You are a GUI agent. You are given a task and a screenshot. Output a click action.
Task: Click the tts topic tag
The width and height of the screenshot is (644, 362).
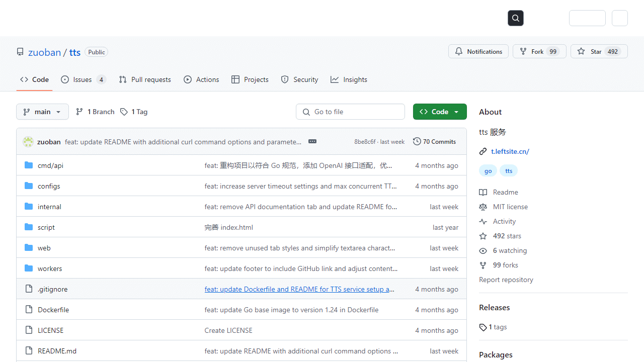509,171
